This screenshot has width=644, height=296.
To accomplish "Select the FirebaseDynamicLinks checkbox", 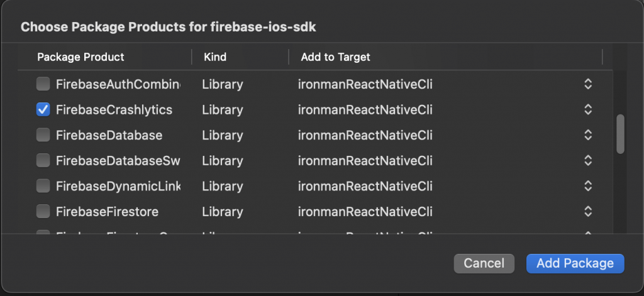I will [43, 186].
